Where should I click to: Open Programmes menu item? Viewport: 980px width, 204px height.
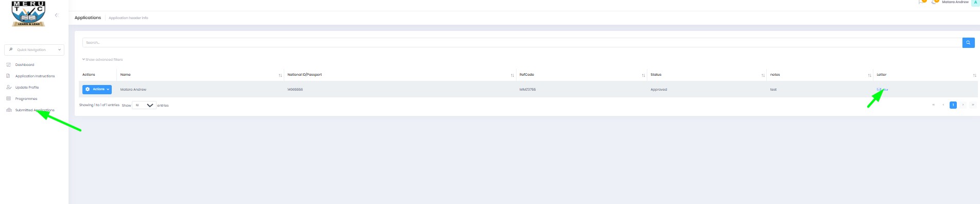click(x=26, y=99)
